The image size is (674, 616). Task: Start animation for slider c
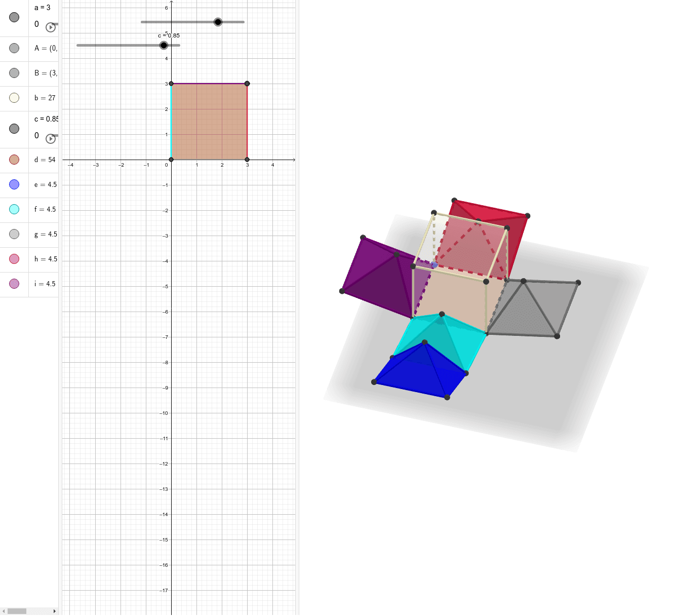(x=50, y=139)
